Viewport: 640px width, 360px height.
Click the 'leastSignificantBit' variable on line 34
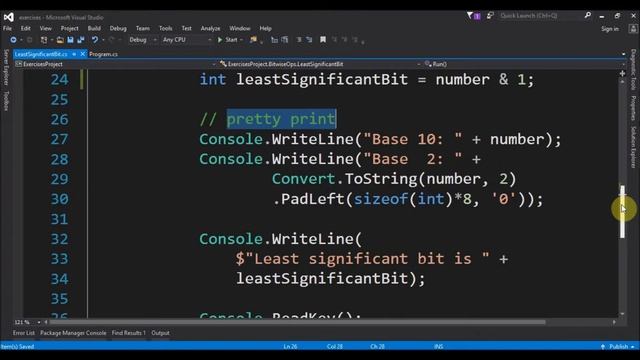coord(322,279)
